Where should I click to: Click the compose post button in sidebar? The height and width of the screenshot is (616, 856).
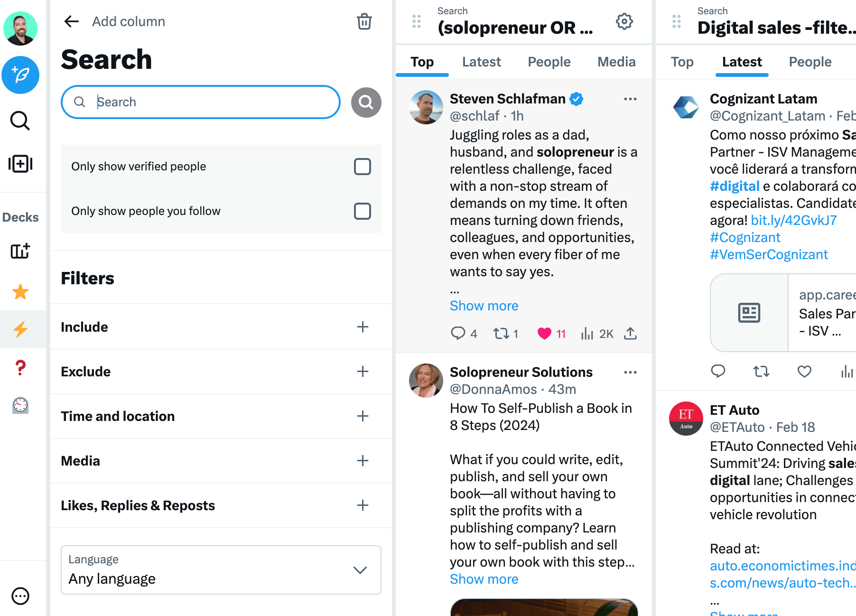[20, 75]
